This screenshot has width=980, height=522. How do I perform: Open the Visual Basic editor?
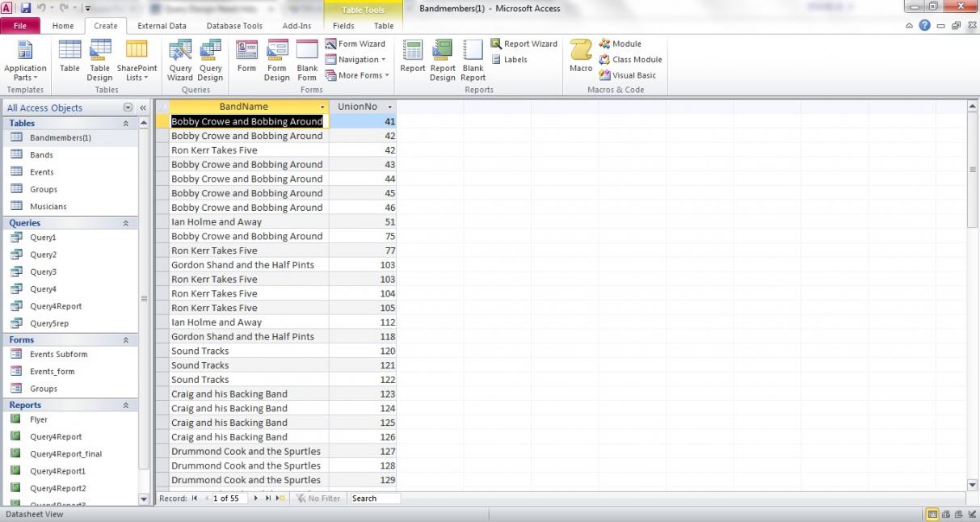(x=628, y=75)
